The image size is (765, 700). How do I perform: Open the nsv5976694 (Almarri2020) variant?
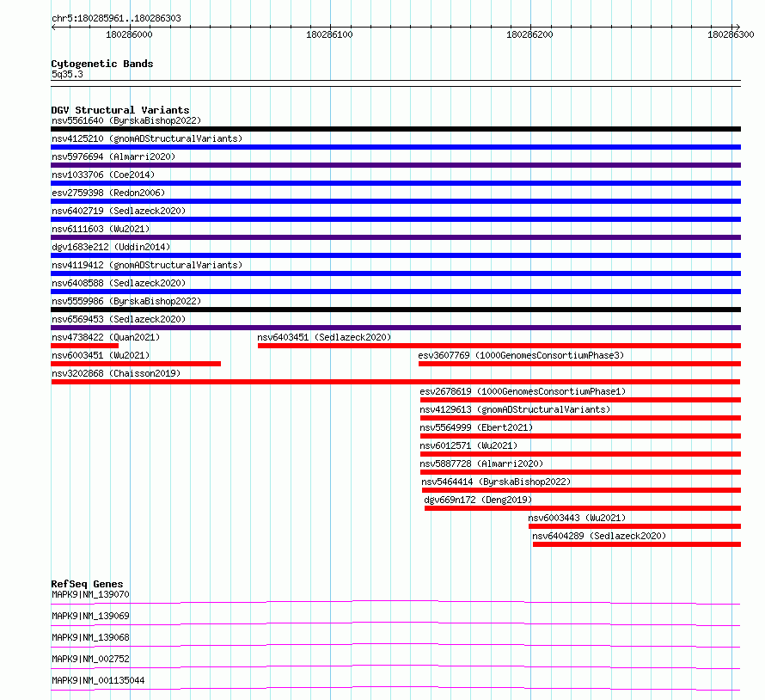point(113,157)
